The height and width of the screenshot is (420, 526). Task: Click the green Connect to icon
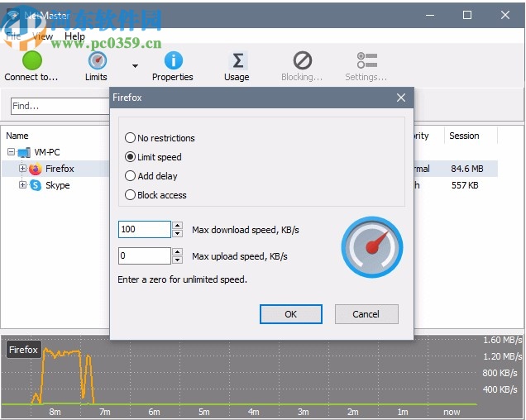tap(32, 60)
